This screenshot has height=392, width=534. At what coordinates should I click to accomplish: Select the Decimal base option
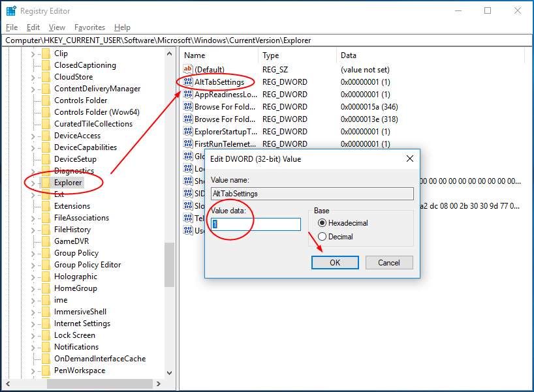click(x=322, y=237)
